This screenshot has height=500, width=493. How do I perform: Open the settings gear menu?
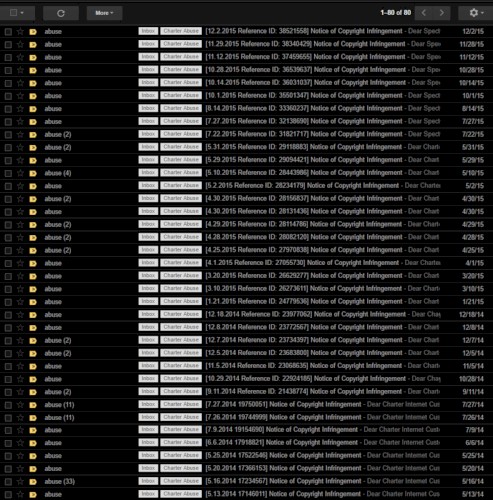click(x=475, y=13)
